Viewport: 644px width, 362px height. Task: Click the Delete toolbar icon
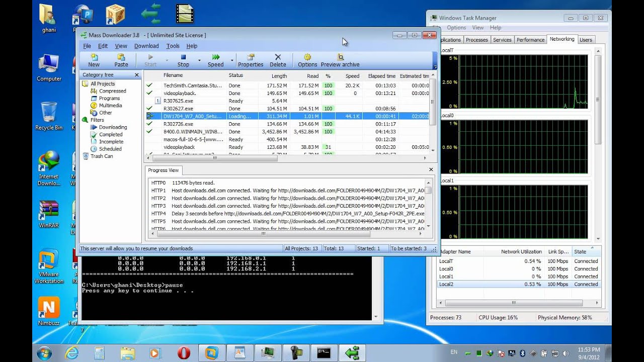tap(278, 60)
